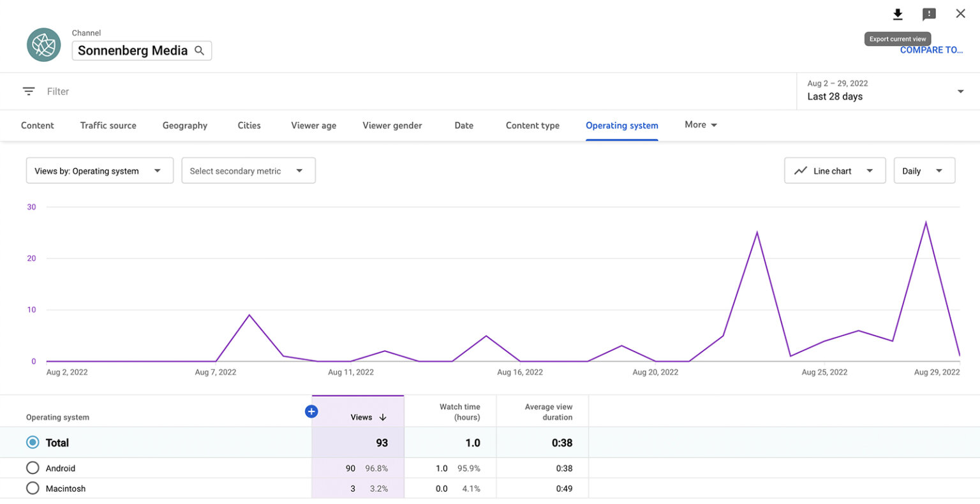Viewport: 980px width, 504px height.
Task: Select the Macintosh radio button
Action: [x=33, y=488]
